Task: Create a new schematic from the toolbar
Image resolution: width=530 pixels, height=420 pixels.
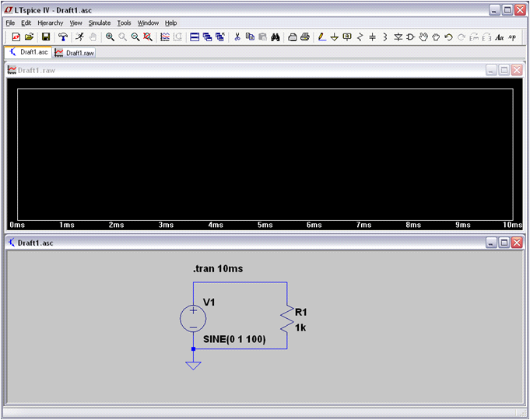Action: [x=16, y=37]
